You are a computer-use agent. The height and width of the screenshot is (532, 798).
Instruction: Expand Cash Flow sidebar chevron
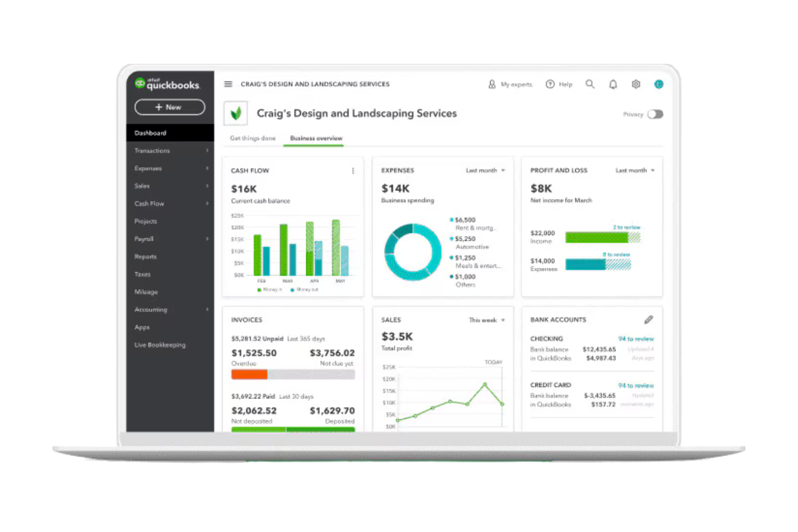pyautogui.click(x=207, y=203)
